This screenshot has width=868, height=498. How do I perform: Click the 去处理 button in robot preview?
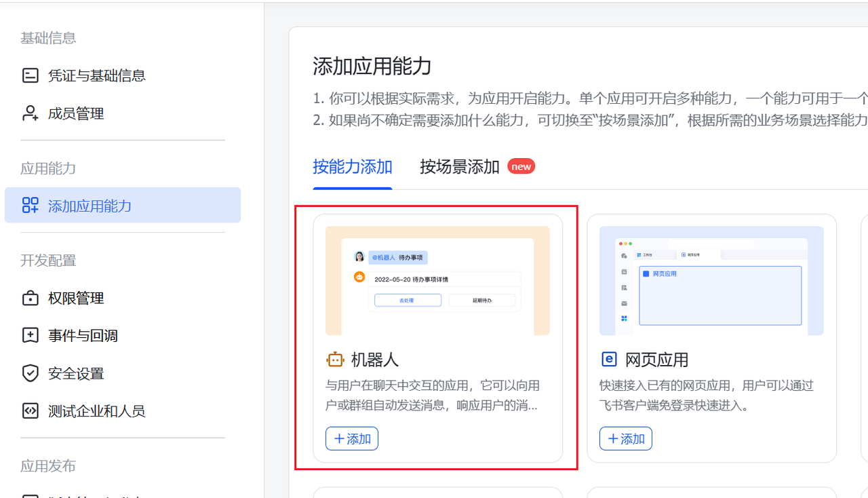point(408,301)
